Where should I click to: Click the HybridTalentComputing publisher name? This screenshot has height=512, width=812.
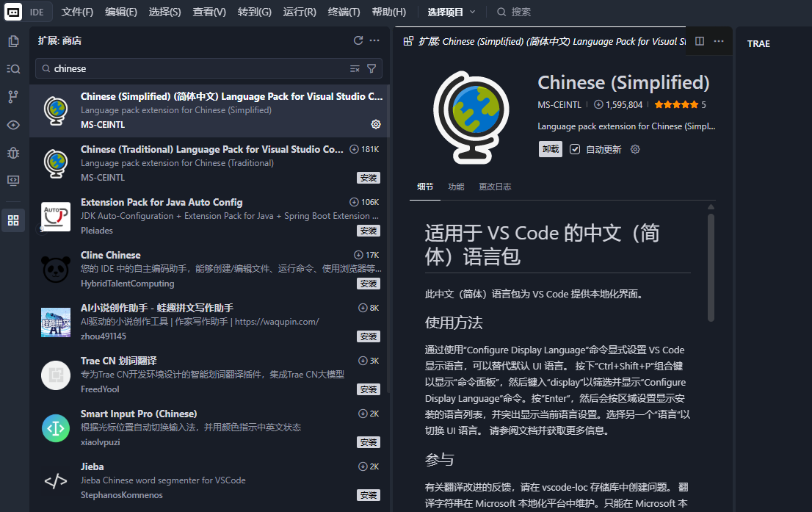point(128,284)
